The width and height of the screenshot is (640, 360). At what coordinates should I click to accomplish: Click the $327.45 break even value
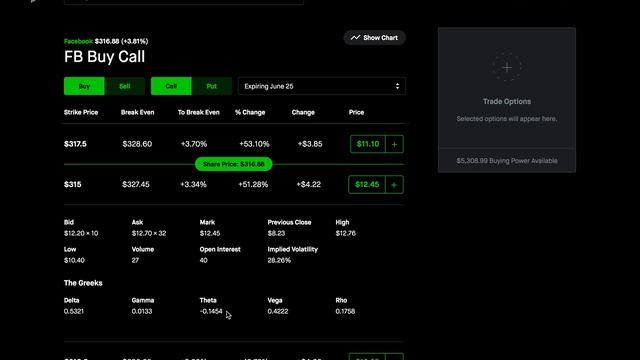tap(136, 184)
